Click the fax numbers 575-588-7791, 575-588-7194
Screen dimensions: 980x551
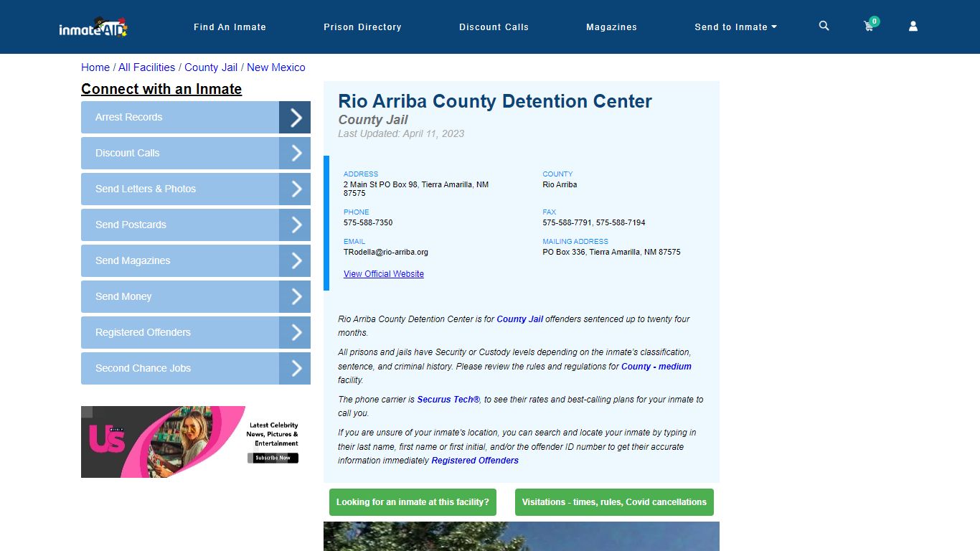click(594, 223)
